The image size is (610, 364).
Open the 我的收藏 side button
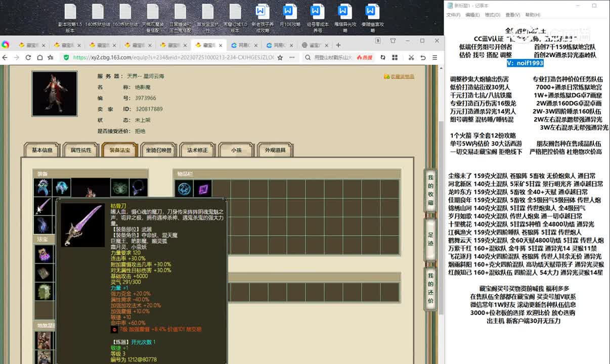pyautogui.click(x=430, y=191)
